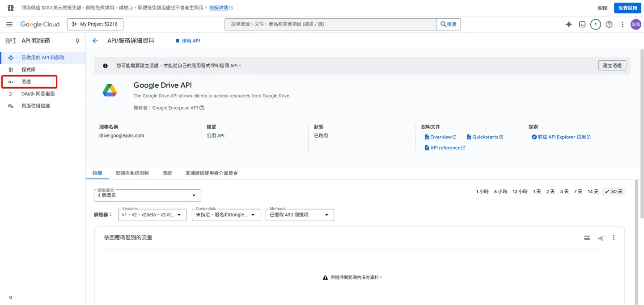Viewport: 644px width, 305px height.
Task: Activate Cloud Shell terminal icon
Action: (582, 25)
